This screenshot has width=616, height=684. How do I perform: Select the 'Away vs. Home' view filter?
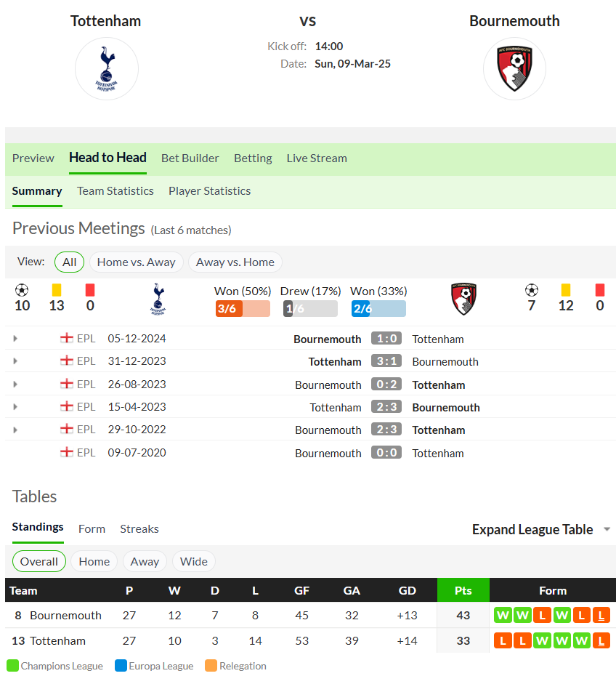235,262
